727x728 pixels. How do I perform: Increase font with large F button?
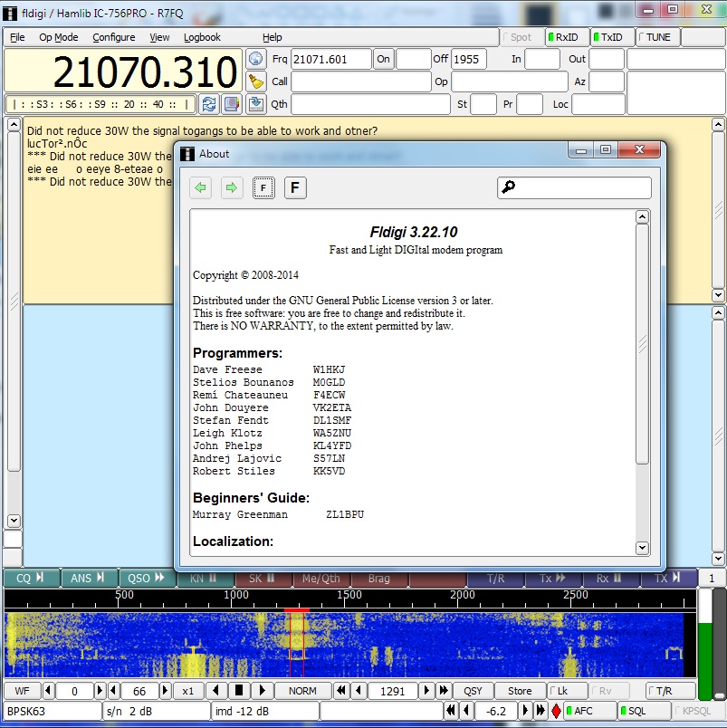tap(295, 188)
